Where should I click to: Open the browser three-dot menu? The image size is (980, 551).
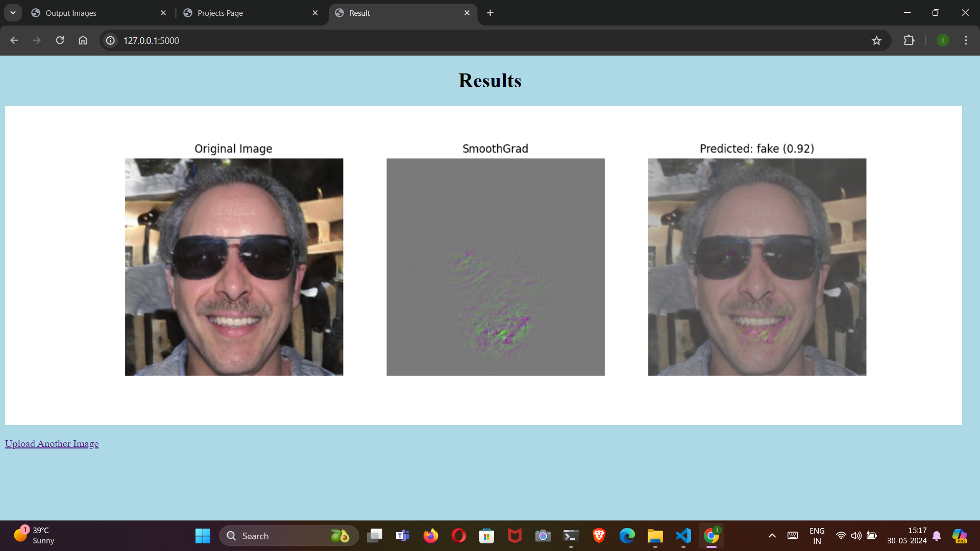[966, 40]
